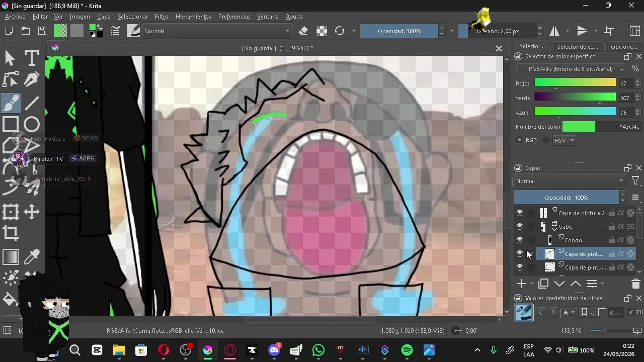Select the Text tool in toolbox
This screenshot has width=644, height=362.
click(32, 58)
